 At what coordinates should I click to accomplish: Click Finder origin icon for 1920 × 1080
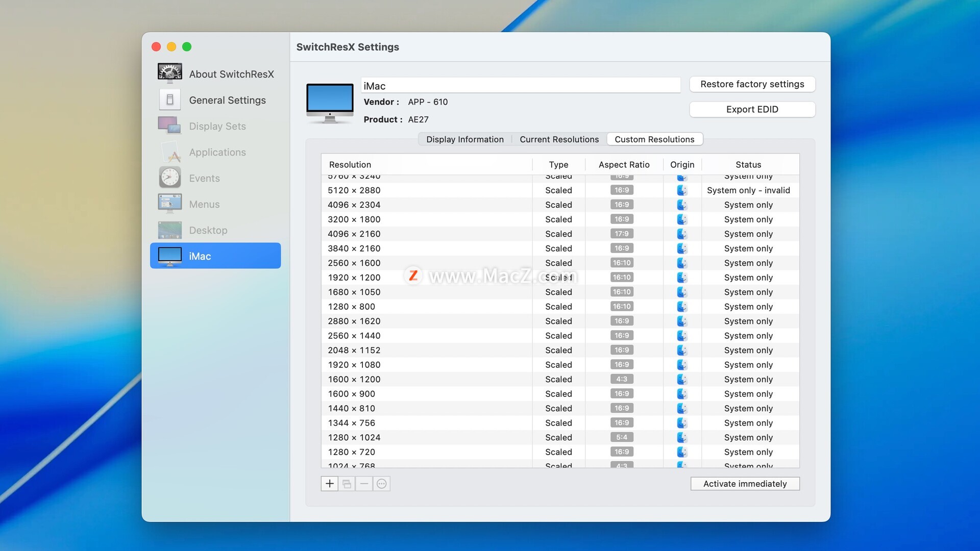pyautogui.click(x=682, y=365)
